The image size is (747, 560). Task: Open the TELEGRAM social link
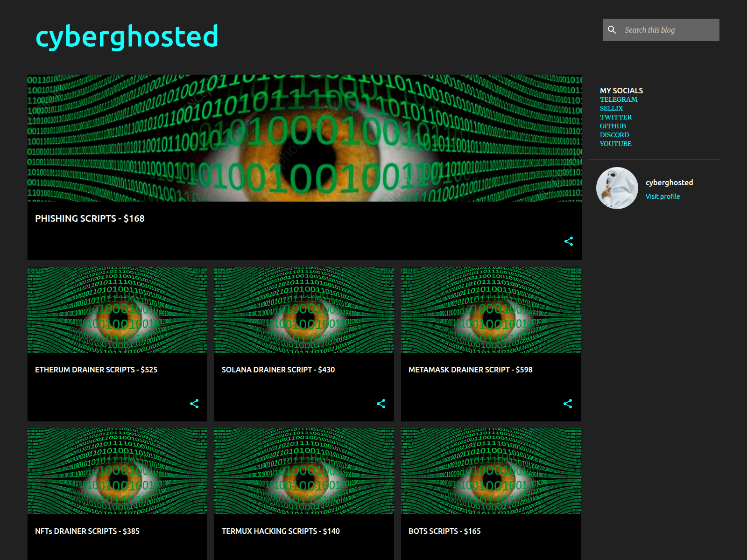[x=618, y=99]
